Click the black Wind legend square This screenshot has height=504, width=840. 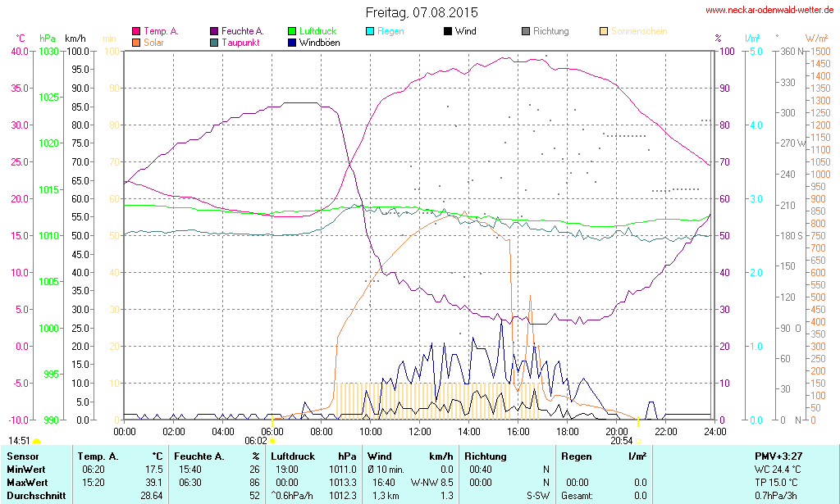pyautogui.click(x=447, y=31)
